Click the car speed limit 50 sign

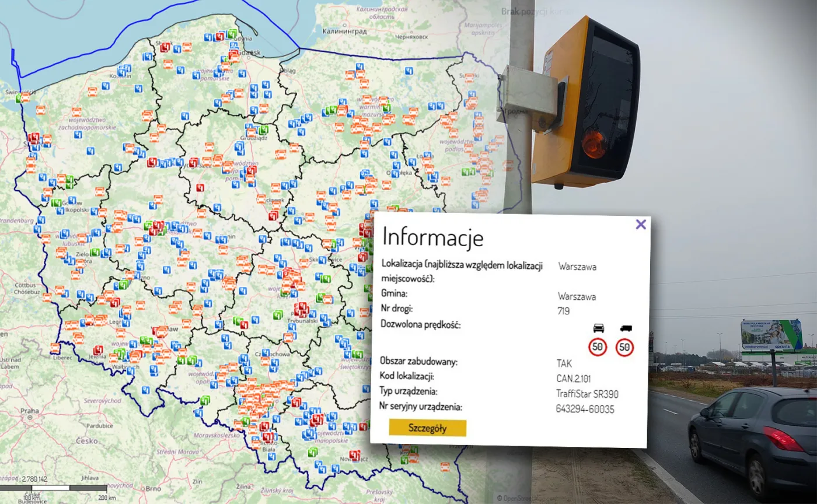click(x=598, y=347)
